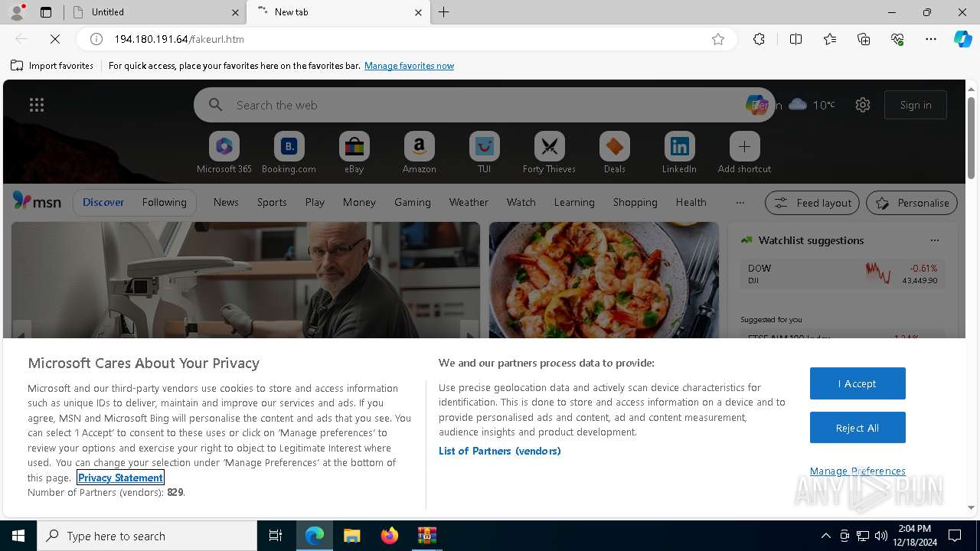Show hidden system tray icons
The height and width of the screenshot is (551, 980).
[825, 536]
